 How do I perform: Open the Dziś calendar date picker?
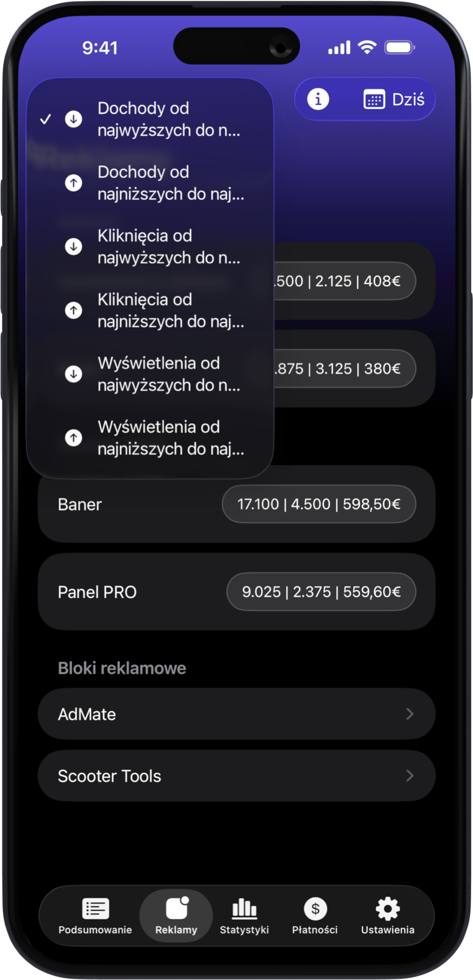(x=394, y=99)
